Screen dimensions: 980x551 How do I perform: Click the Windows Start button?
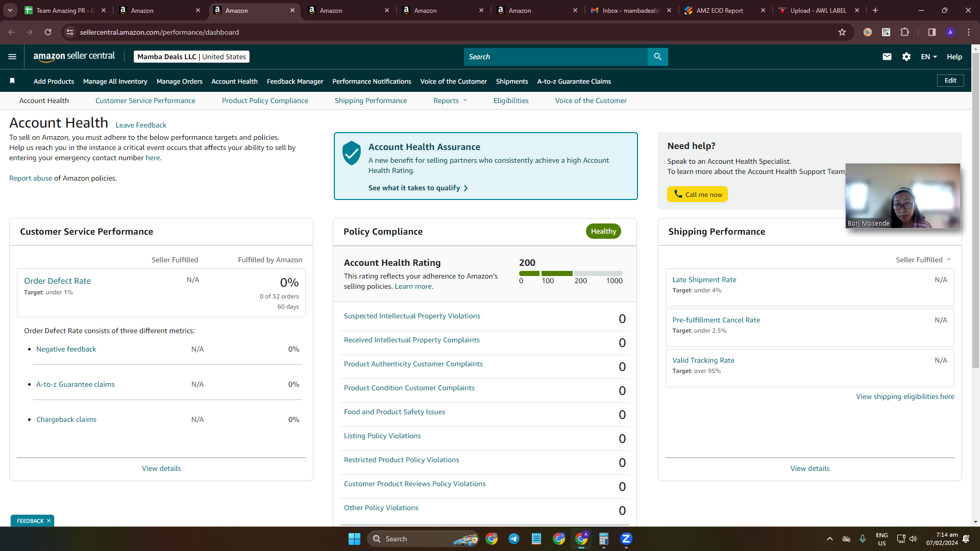pos(354,539)
